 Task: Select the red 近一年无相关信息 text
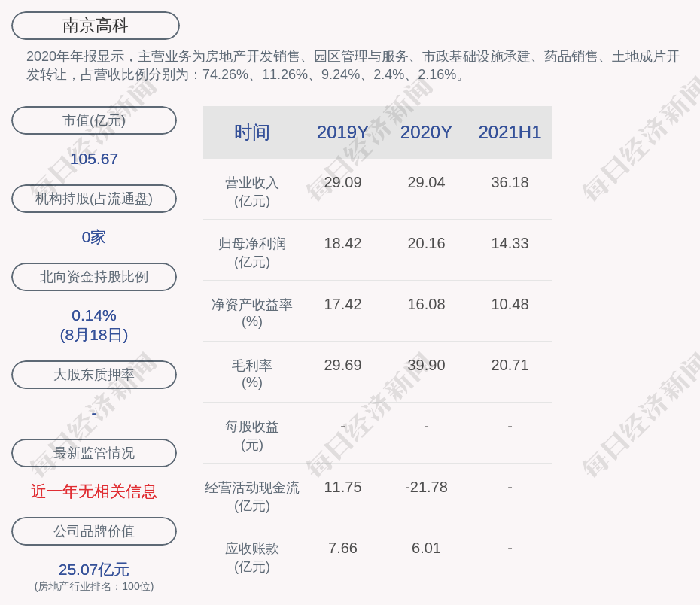[94, 491]
